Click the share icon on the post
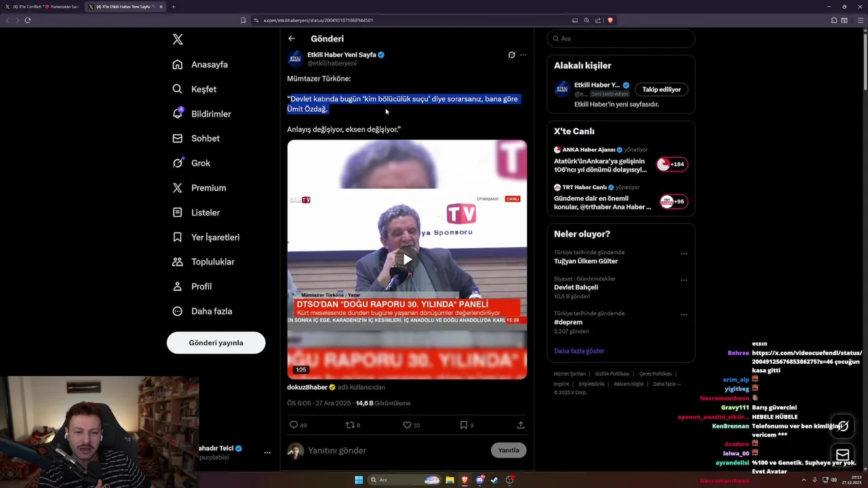 (x=521, y=425)
